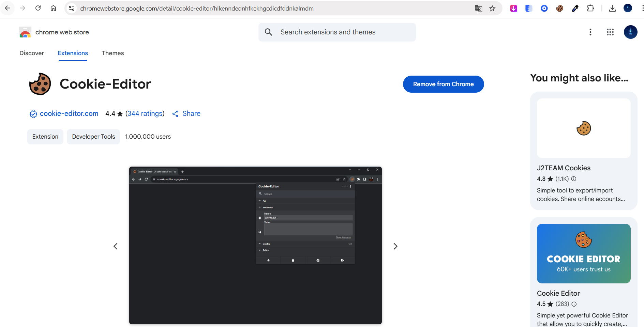Open the Google apps grid
The image size is (644, 327).
(610, 32)
